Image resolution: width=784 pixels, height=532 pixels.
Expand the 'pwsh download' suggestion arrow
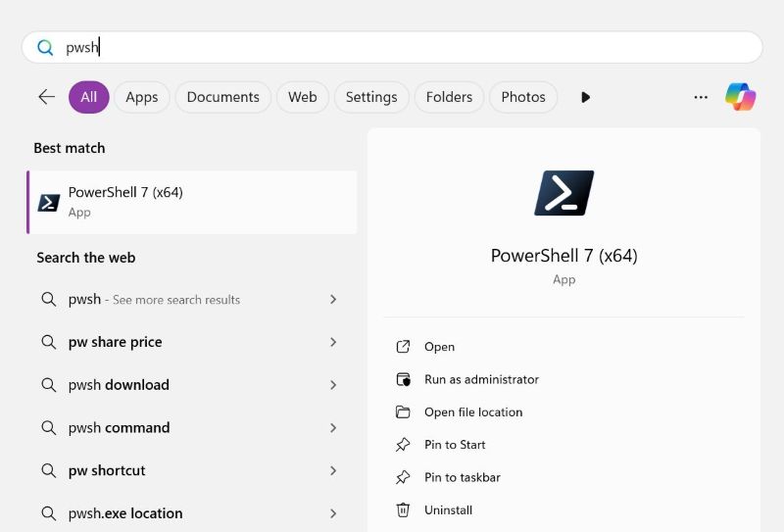pyautogui.click(x=333, y=385)
